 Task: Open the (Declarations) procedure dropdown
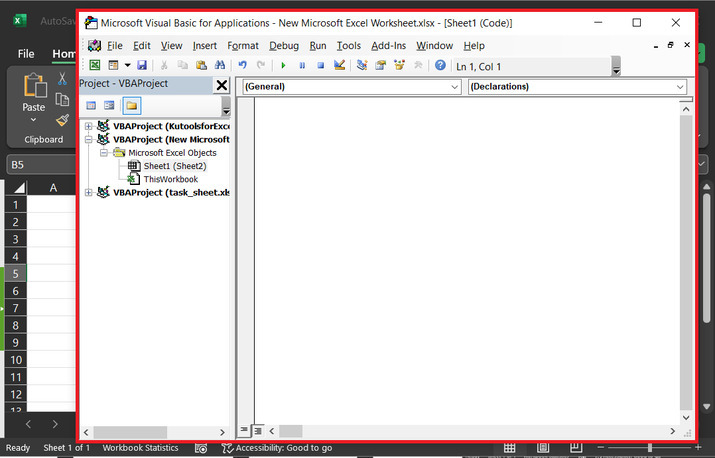tap(577, 87)
